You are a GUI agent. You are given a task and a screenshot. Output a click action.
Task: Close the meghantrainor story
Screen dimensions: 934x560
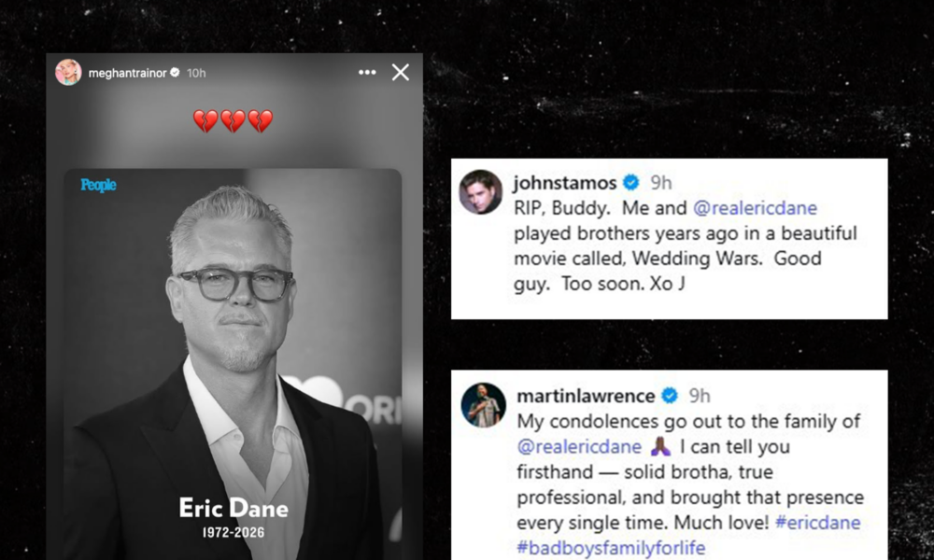401,73
